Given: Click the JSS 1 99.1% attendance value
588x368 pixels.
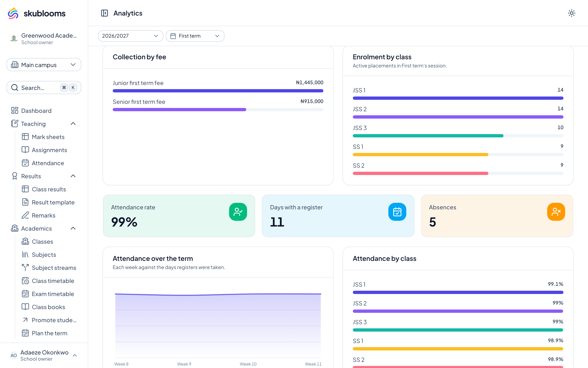Looking at the screenshot, I should click(x=556, y=284).
